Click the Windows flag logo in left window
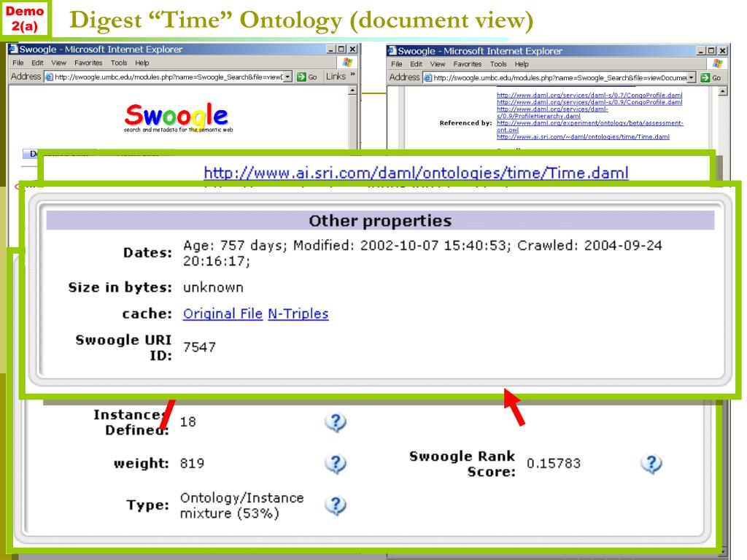 (x=347, y=63)
